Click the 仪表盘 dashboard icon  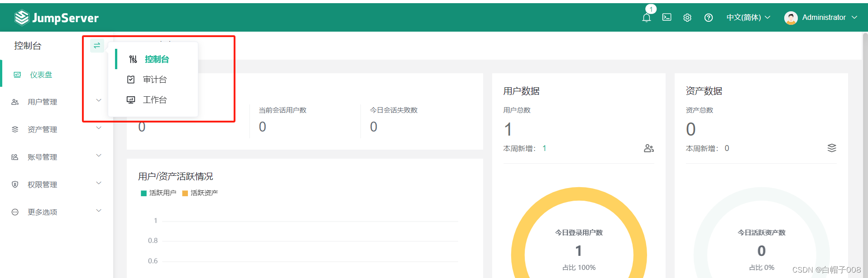coord(17,75)
